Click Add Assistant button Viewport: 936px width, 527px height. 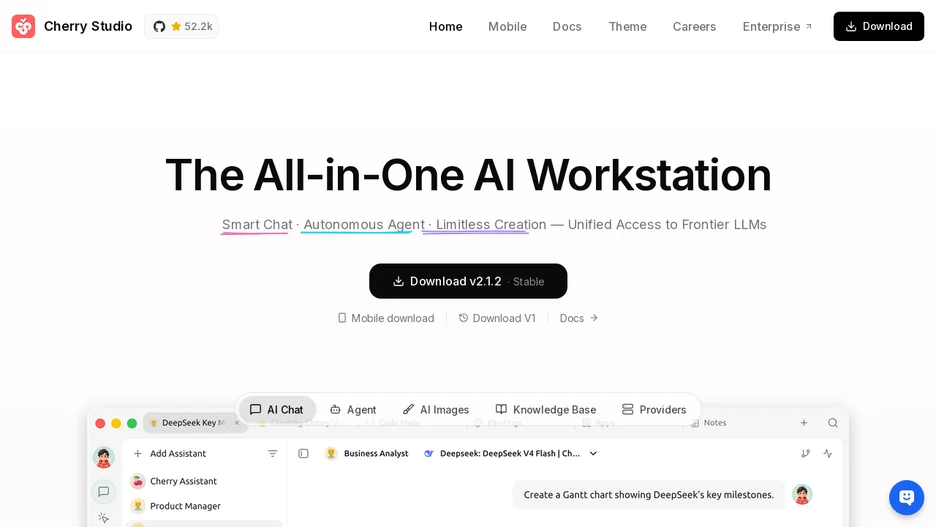pos(170,454)
